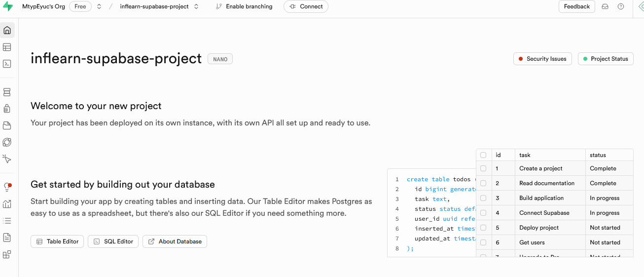The width and height of the screenshot is (644, 277).
Task: Click Enable branching
Action: (244, 6)
